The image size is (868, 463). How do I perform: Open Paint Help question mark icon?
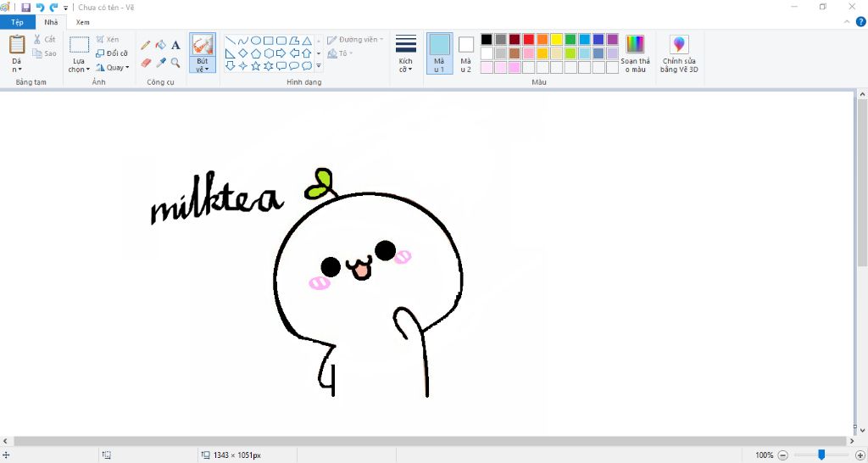[861, 22]
